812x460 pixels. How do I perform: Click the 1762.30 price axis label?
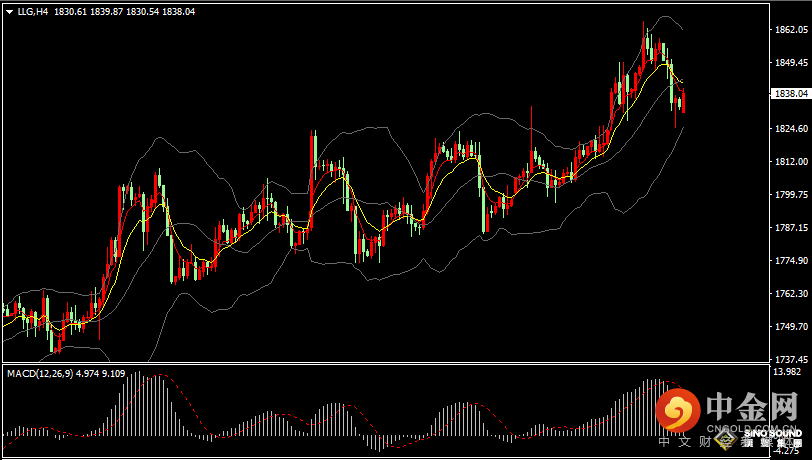(790, 294)
